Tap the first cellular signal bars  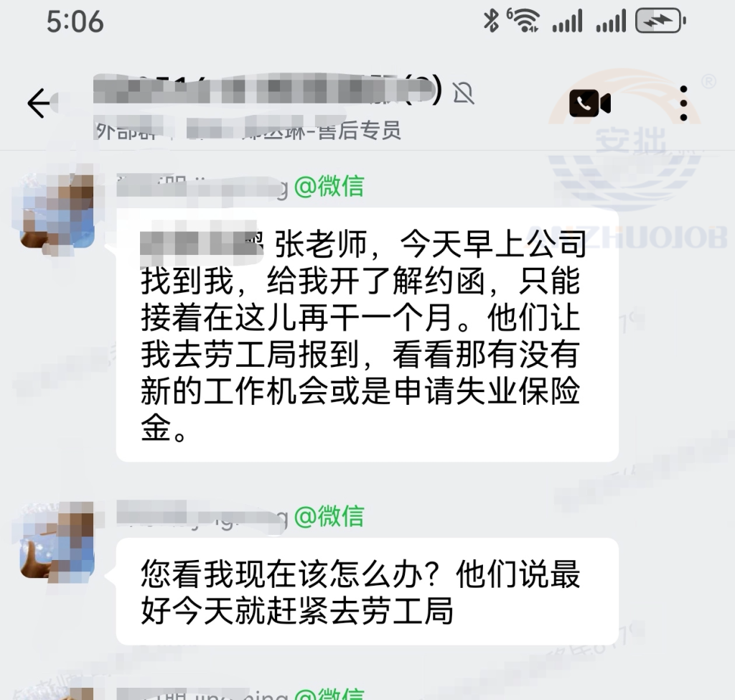pyautogui.click(x=567, y=21)
